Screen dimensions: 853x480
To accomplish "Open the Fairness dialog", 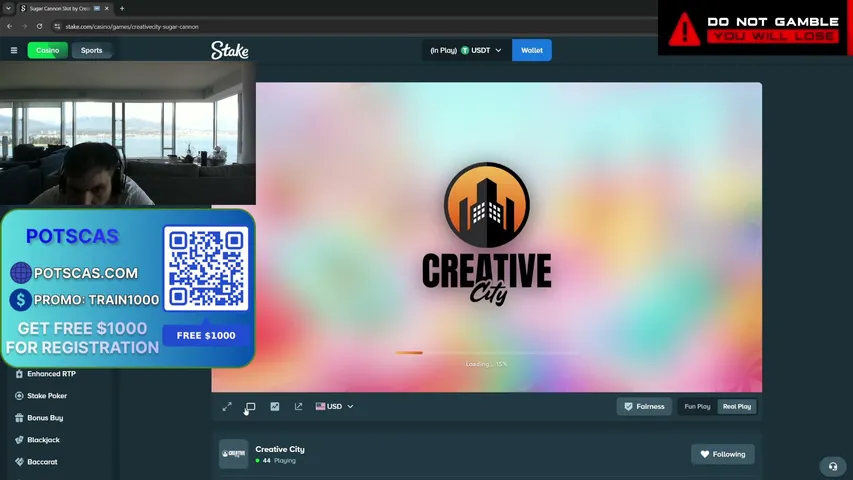I will tap(644, 407).
